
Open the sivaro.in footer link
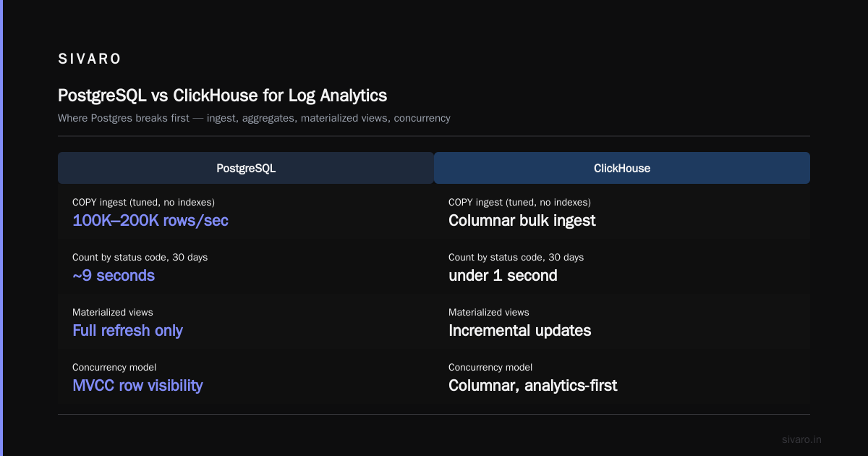tap(802, 439)
